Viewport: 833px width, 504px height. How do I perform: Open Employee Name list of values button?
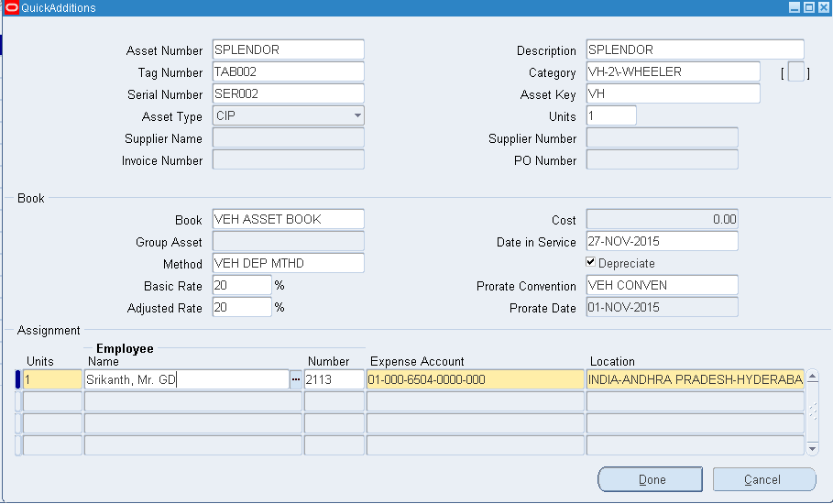296,379
